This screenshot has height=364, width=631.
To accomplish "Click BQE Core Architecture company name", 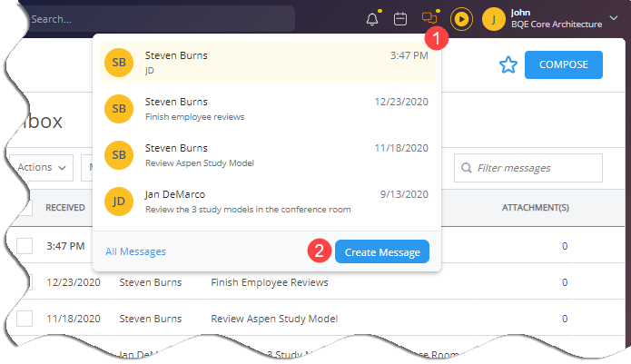I will (557, 25).
